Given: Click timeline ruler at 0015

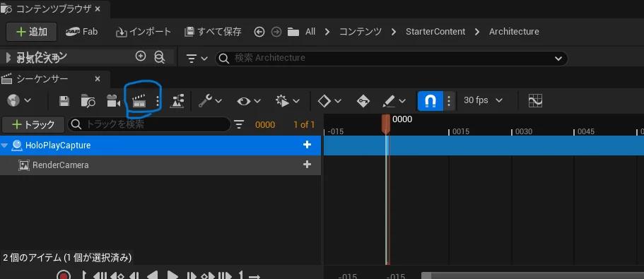Looking at the screenshot, I should [461, 131].
